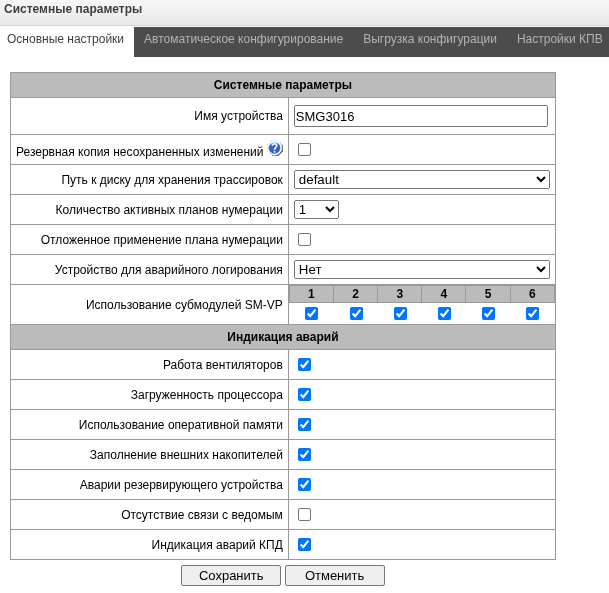The width and height of the screenshot is (609, 593).
Task: Open the Выгрузка конфигурации tab
Action: [430, 39]
